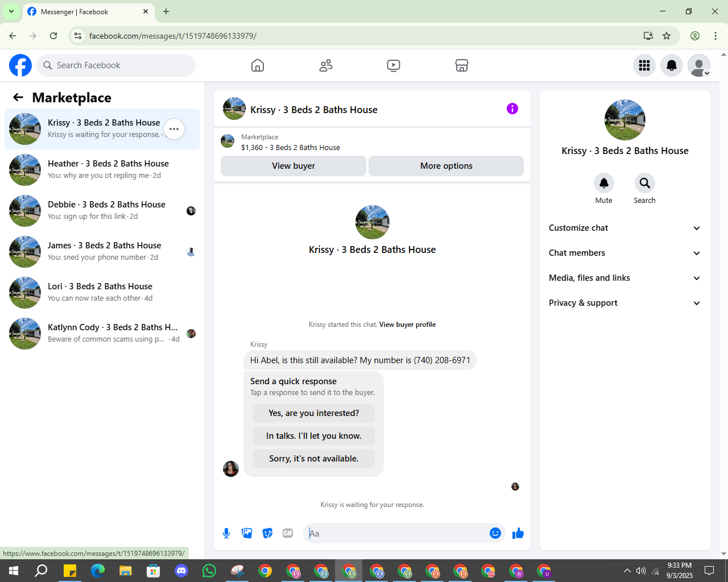
Task: Send quick reply 'Yes, are you interested?'
Action: click(x=314, y=413)
